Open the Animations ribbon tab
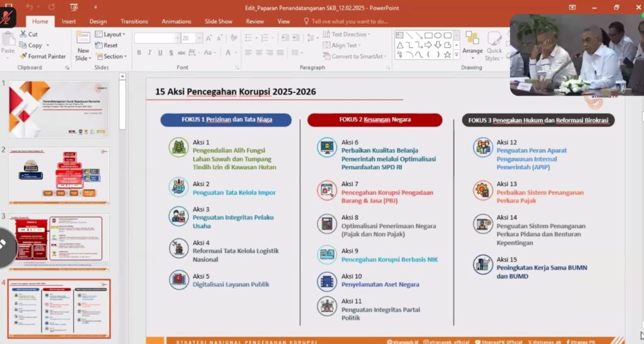This screenshot has width=644, height=344. [176, 21]
